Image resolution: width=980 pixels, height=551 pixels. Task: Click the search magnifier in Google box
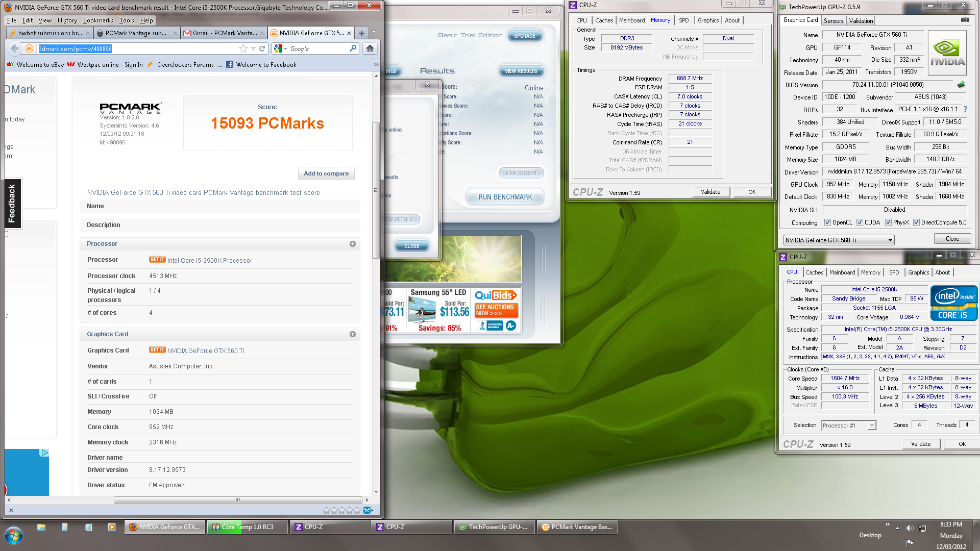[353, 48]
